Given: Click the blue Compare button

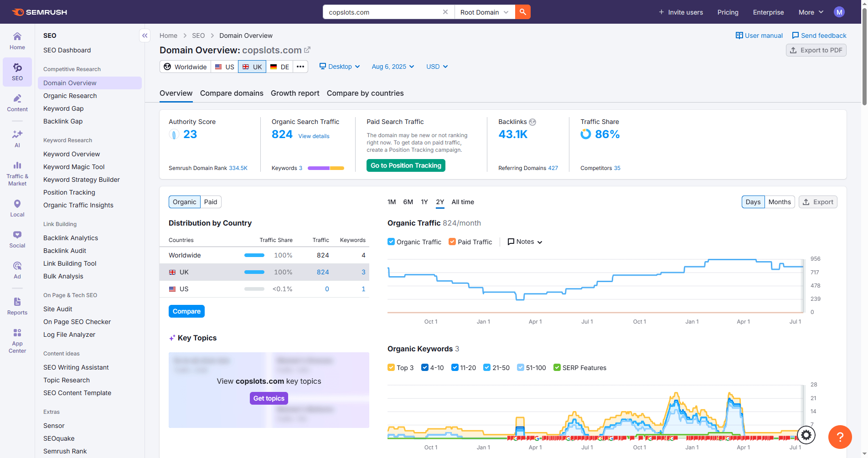Looking at the screenshot, I should tap(186, 311).
